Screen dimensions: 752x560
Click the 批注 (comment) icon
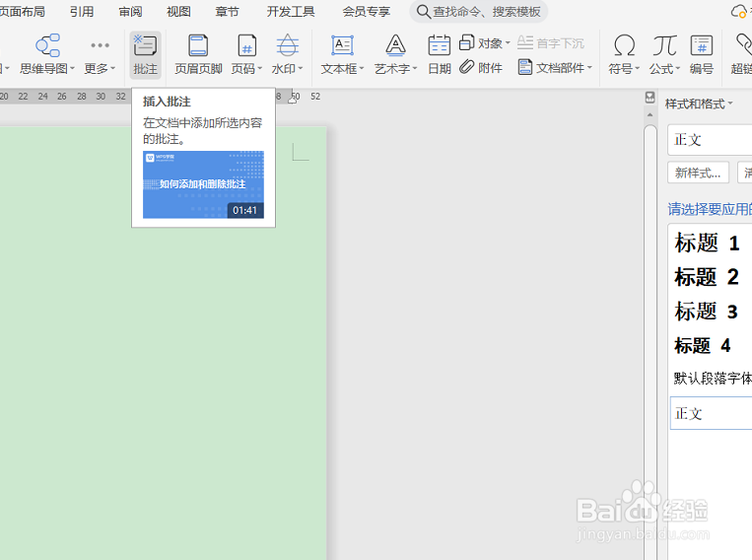(x=145, y=45)
